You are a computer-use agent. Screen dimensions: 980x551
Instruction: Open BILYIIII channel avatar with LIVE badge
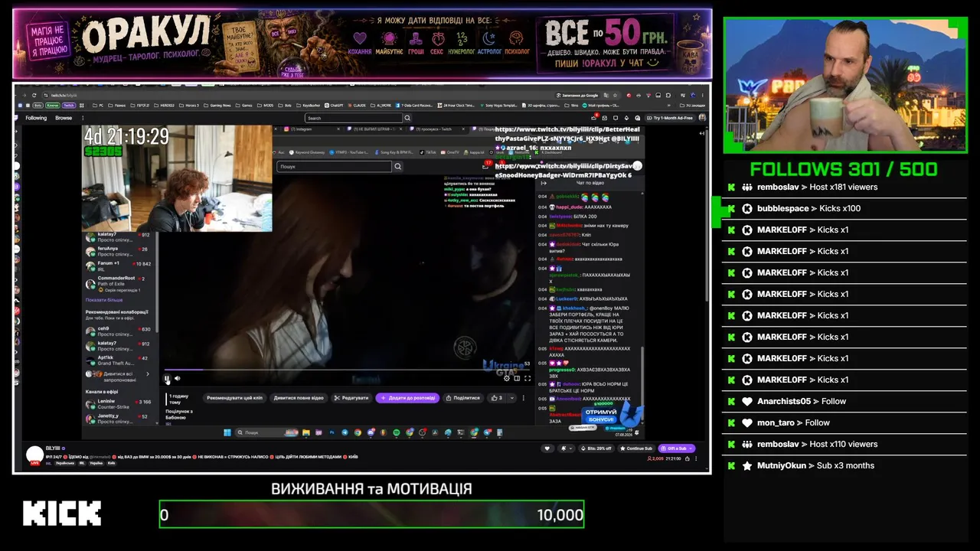[34, 455]
